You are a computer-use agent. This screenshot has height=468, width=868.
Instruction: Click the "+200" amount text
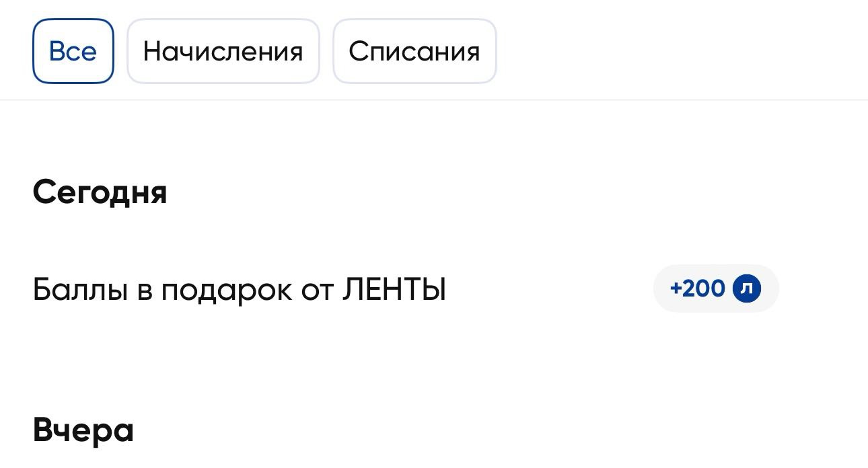tap(697, 288)
